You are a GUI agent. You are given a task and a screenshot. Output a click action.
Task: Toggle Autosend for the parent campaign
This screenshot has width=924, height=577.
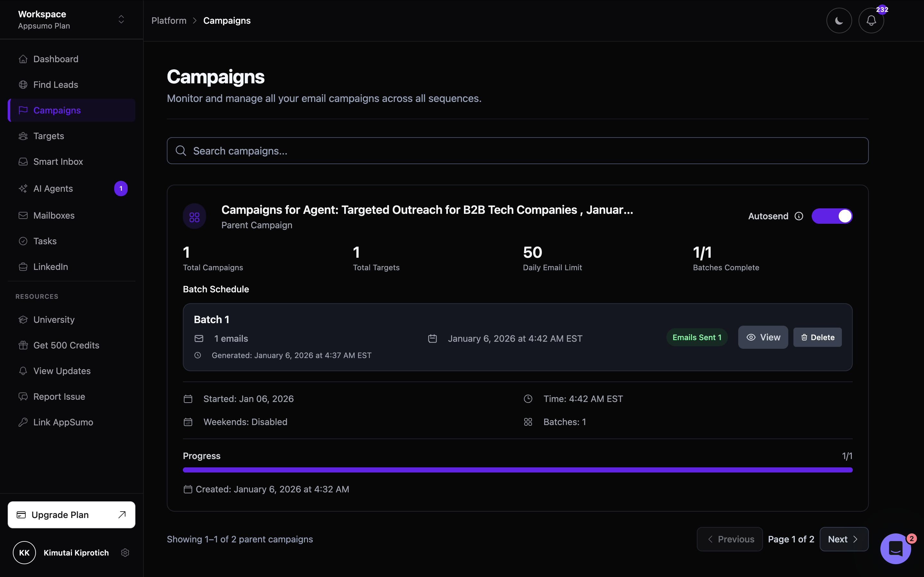832,216
